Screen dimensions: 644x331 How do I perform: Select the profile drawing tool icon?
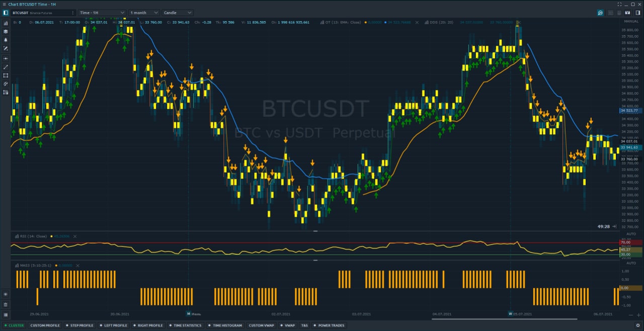[6, 92]
